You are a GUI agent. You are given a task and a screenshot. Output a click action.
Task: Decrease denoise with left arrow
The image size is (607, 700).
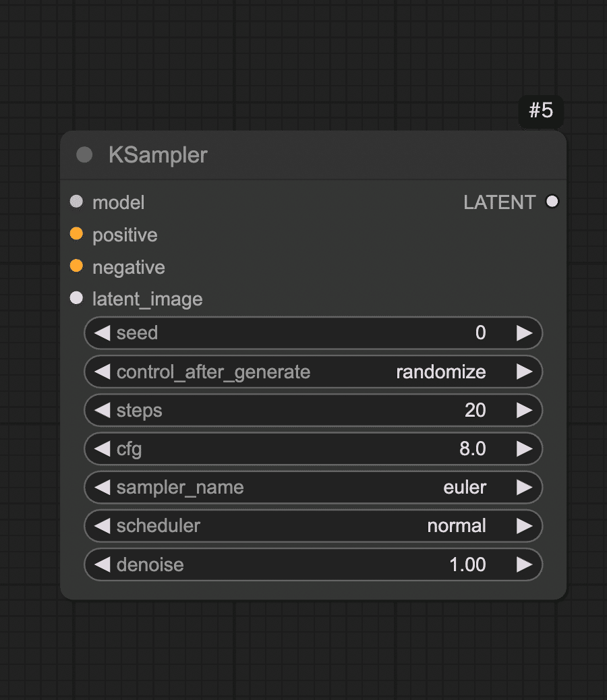tap(103, 564)
